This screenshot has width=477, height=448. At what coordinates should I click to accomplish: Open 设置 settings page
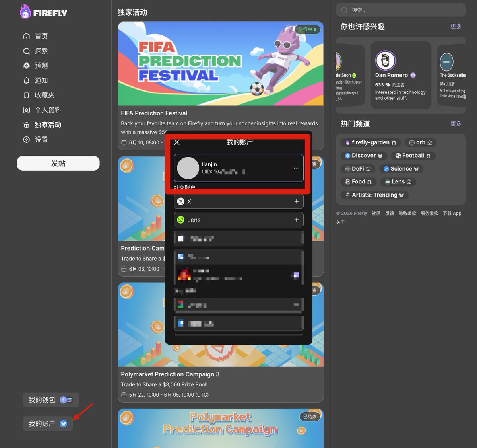pyautogui.click(x=35, y=140)
